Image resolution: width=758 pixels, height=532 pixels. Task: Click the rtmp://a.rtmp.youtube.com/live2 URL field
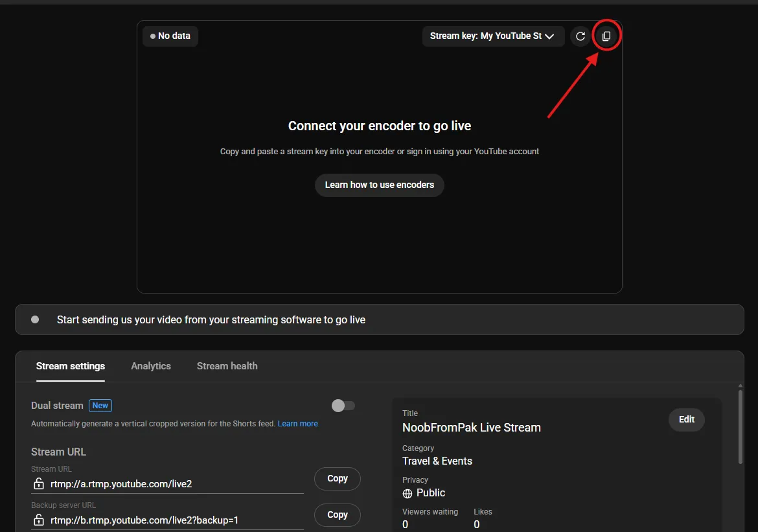175,484
